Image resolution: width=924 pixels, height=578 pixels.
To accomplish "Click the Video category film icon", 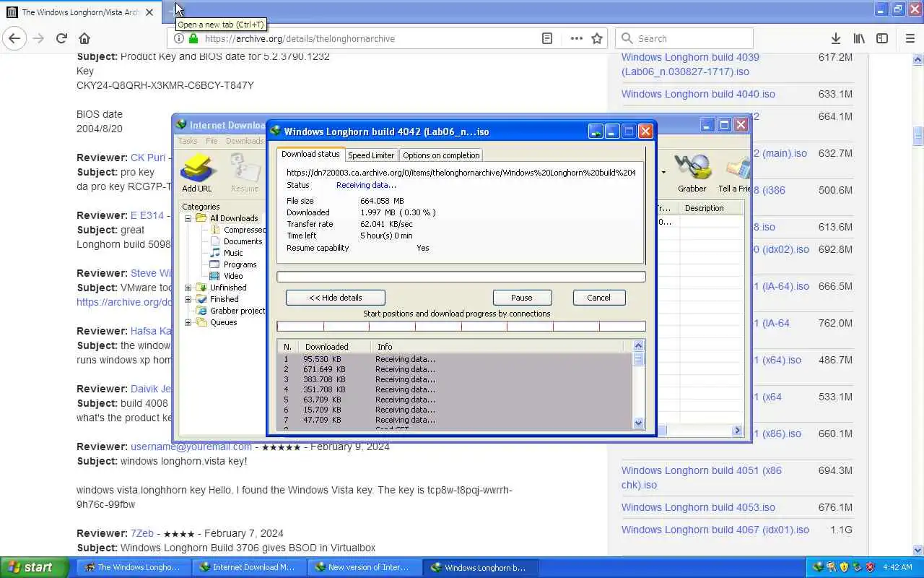I will pyautogui.click(x=214, y=276).
